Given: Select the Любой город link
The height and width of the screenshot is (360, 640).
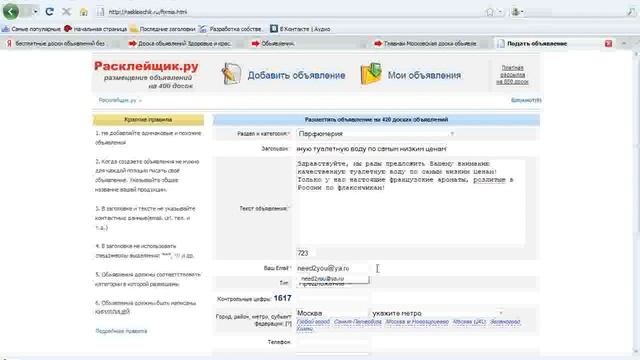Looking at the screenshot, I should [313, 322].
